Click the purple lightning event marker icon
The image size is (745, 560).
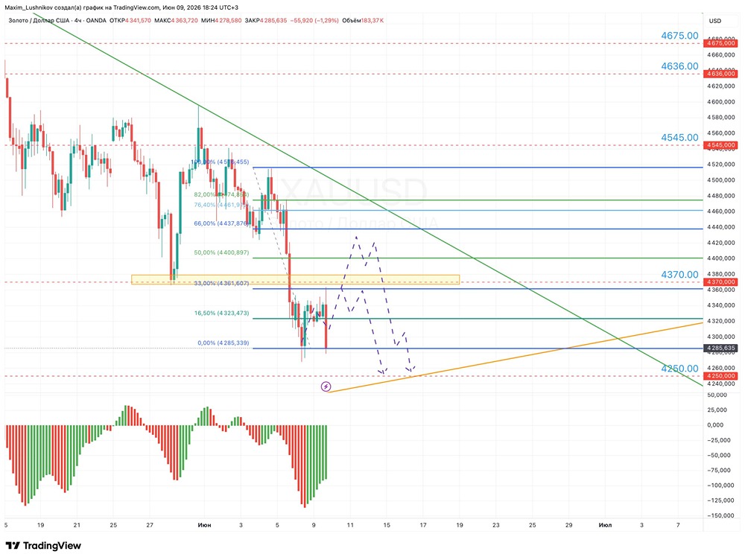[326, 386]
